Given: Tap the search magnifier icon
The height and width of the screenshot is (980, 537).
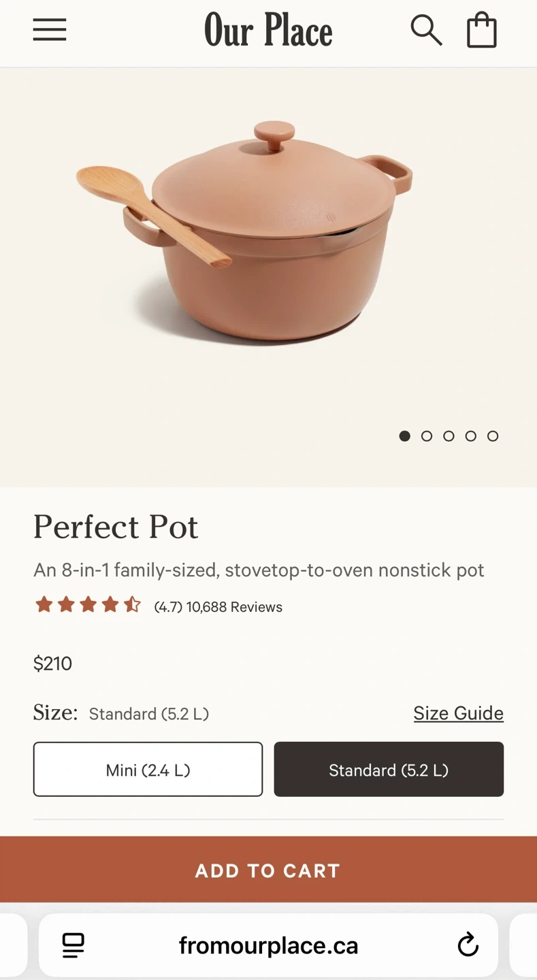Looking at the screenshot, I should pos(426,31).
